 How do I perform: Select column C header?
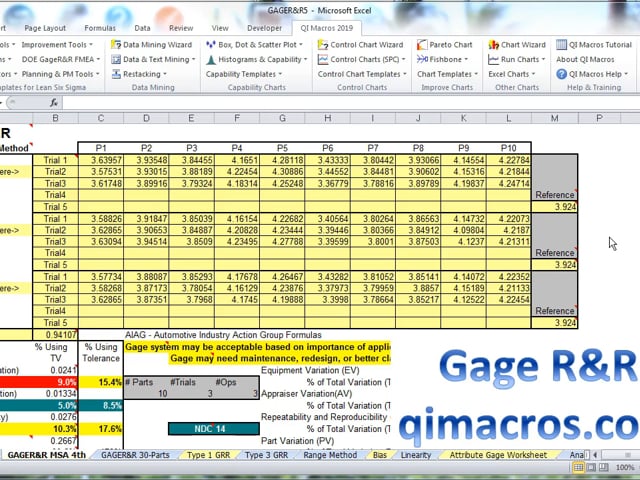(x=101, y=118)
